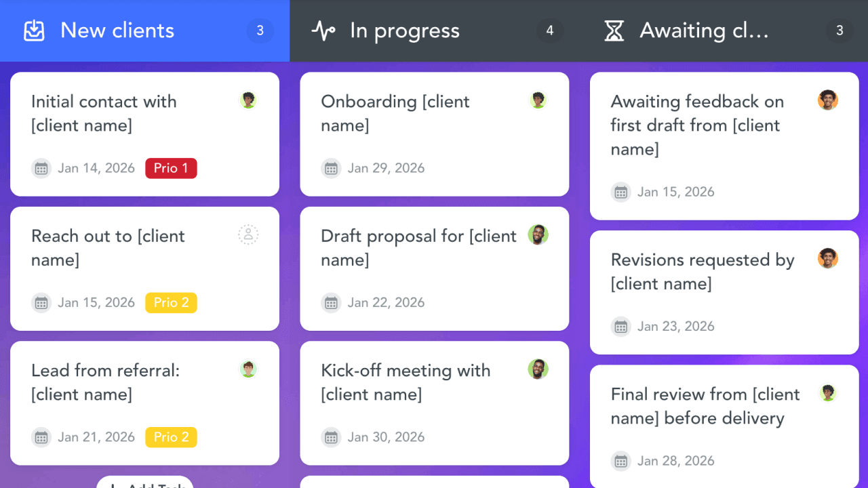Viewport: 868px width, 488px height.
Task: Click assignee avatar on Draft proposal card
Action: (538, 235)
